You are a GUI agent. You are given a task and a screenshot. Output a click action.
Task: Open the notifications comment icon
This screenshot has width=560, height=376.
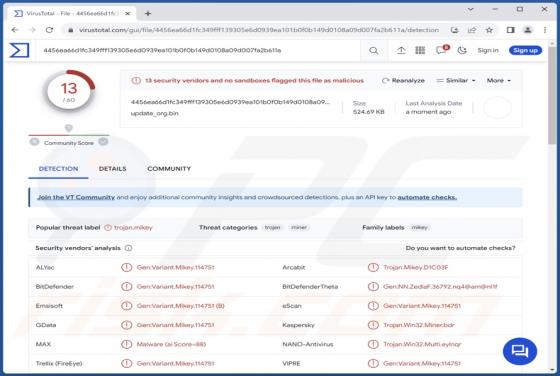442,50
